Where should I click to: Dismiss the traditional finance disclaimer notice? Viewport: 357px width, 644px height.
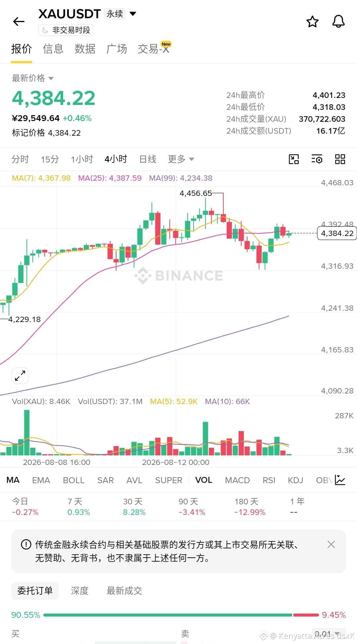[331, 544]
